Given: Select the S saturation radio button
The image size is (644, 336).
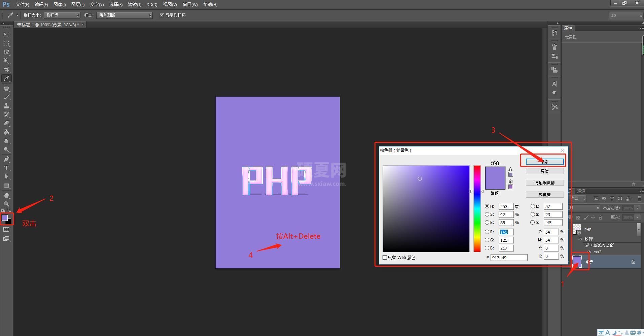Looking at the screenshot, I should [x=487, y=214].
